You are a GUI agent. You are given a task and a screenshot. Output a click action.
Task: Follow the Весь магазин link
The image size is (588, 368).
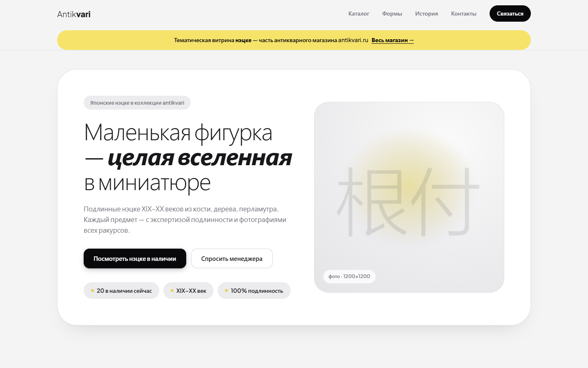pos(392,40)
